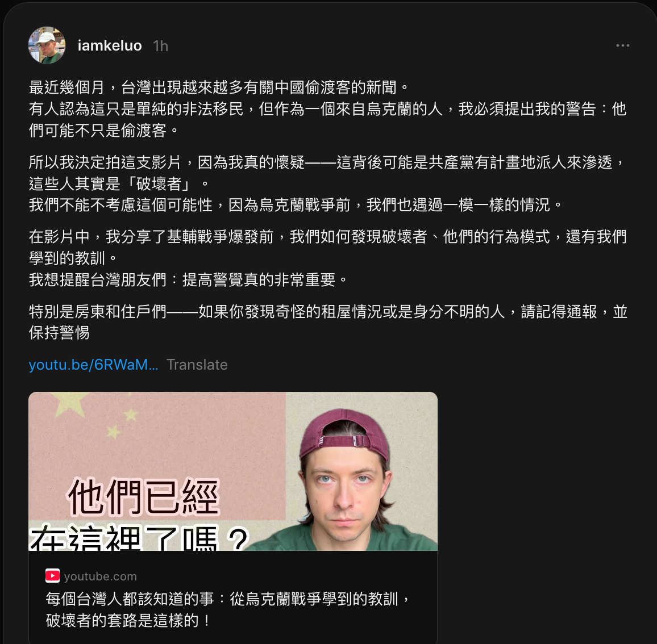Click the line 我想提醒台灣朋友們

pos(189,279)
